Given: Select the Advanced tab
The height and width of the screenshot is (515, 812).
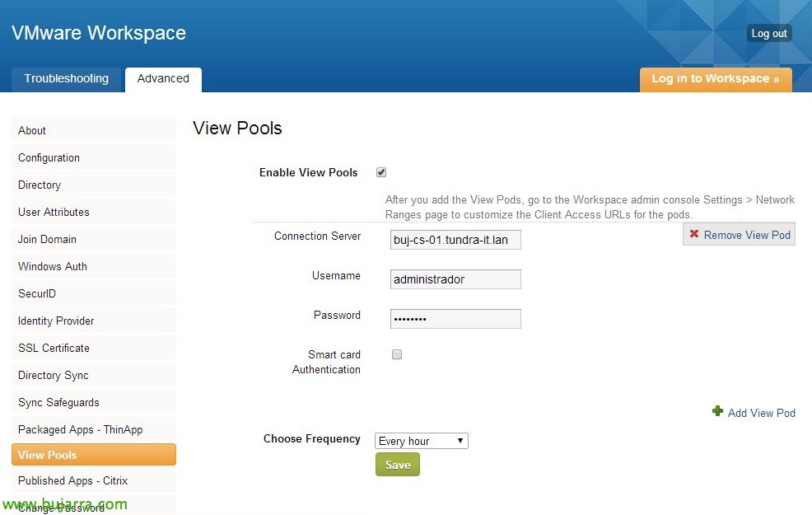Looking at the screenshot, I should click(x=163, y=79).
